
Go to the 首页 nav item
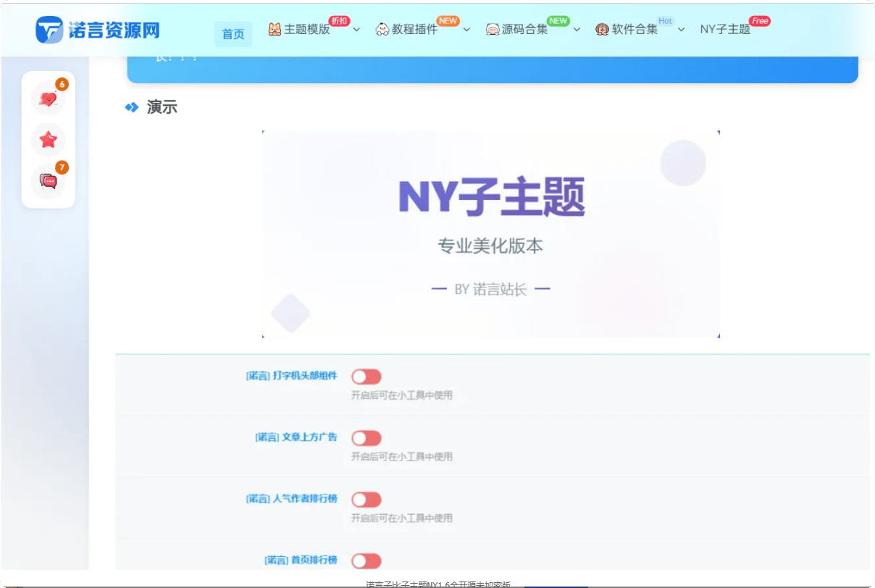tap(233, 34)
